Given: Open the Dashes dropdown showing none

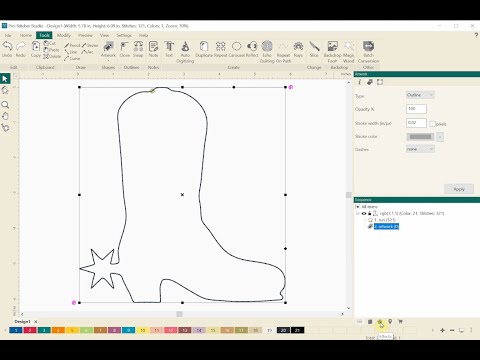Looking at the screenshot, I should [x=420, y=149].
